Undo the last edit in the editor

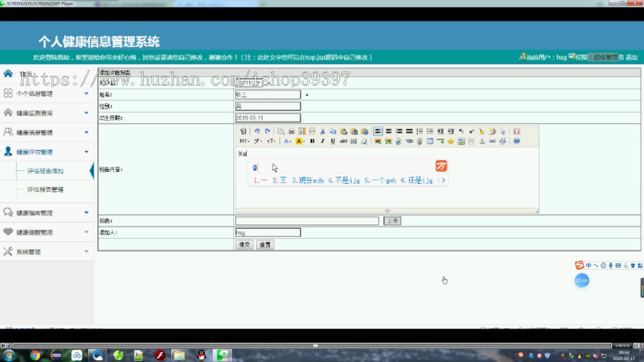[257, 132]
